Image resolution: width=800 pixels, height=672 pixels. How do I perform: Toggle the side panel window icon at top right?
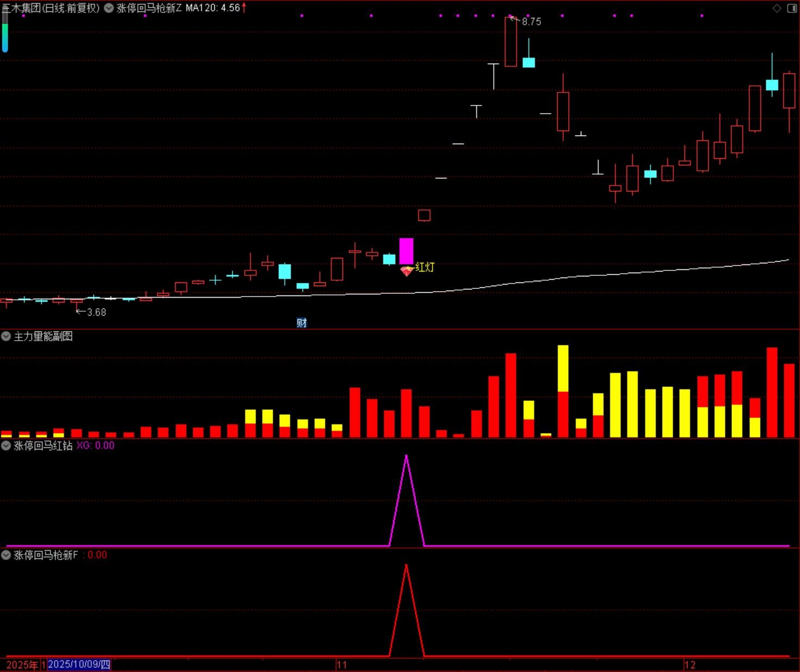tap(792, 8)
